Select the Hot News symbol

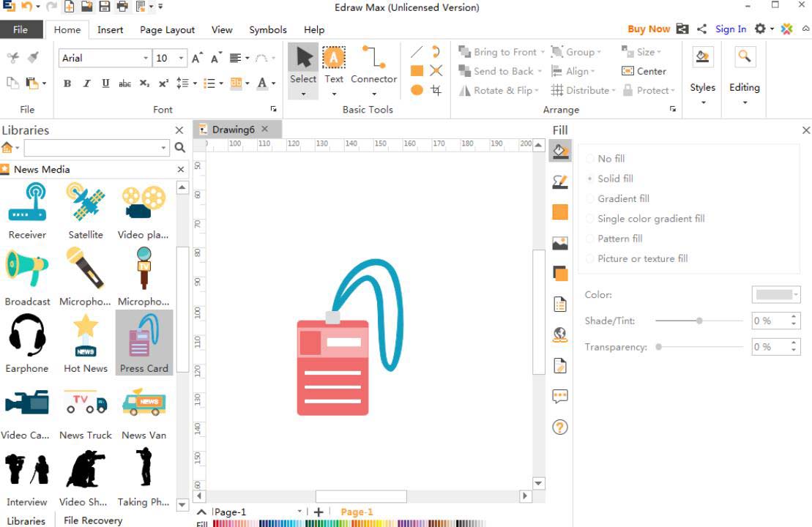coord(86,344)
